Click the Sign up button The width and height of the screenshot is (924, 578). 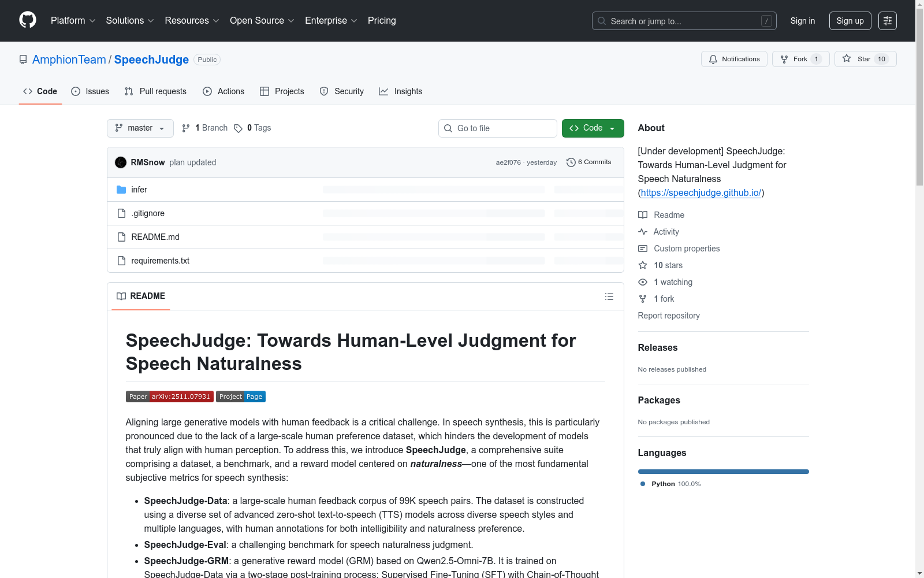(850, 21)
